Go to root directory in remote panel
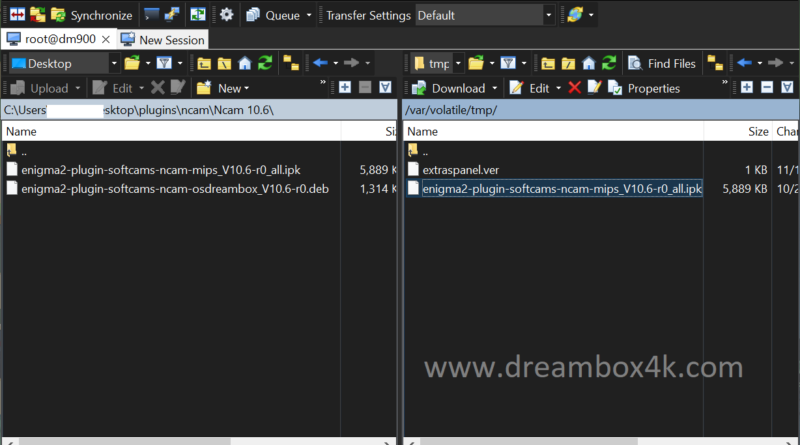800x445 pixels. point(568,63)
